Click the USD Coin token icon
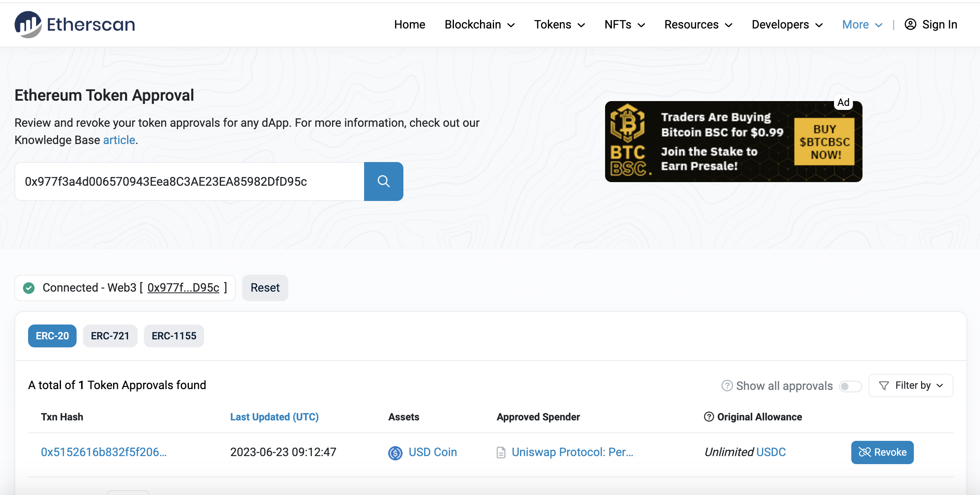This screenshot has height=495, width=980. tap(395, 452)
